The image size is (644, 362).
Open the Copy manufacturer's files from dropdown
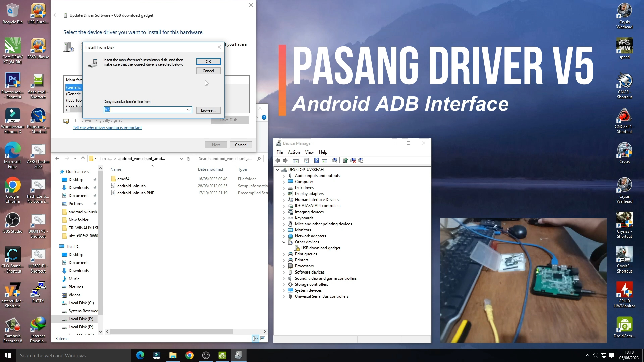[189, 110]
